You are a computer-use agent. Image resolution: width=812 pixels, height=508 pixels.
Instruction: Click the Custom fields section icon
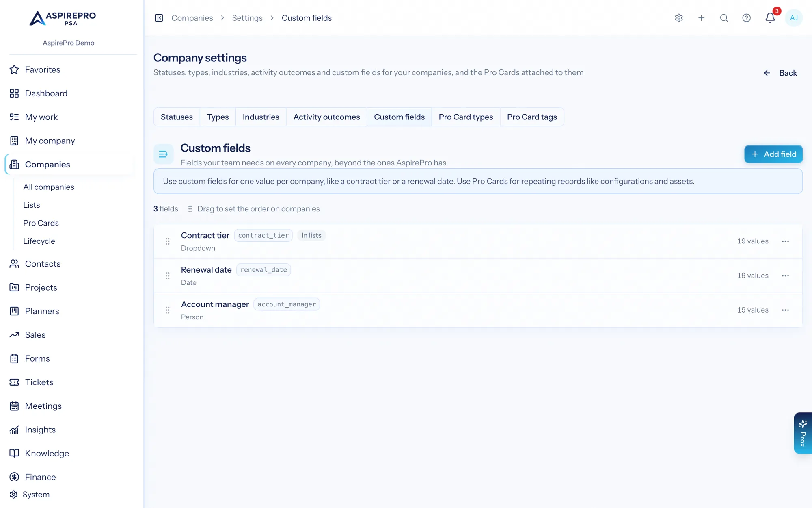[164, 154]
